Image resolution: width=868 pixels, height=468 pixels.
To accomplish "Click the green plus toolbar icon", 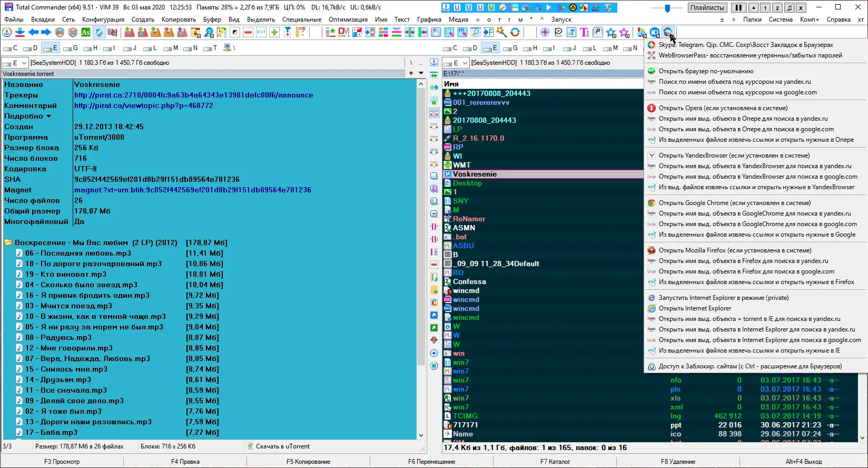I will click(274, 33).
